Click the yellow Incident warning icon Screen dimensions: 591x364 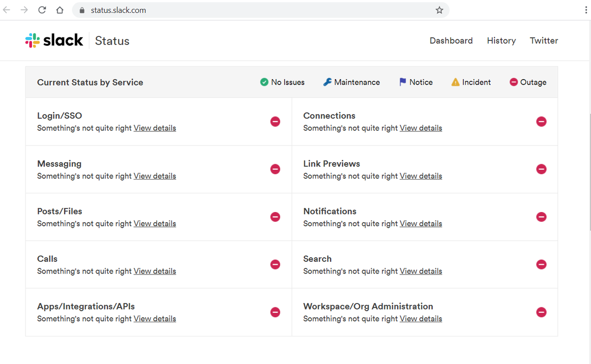click(456, 82)
